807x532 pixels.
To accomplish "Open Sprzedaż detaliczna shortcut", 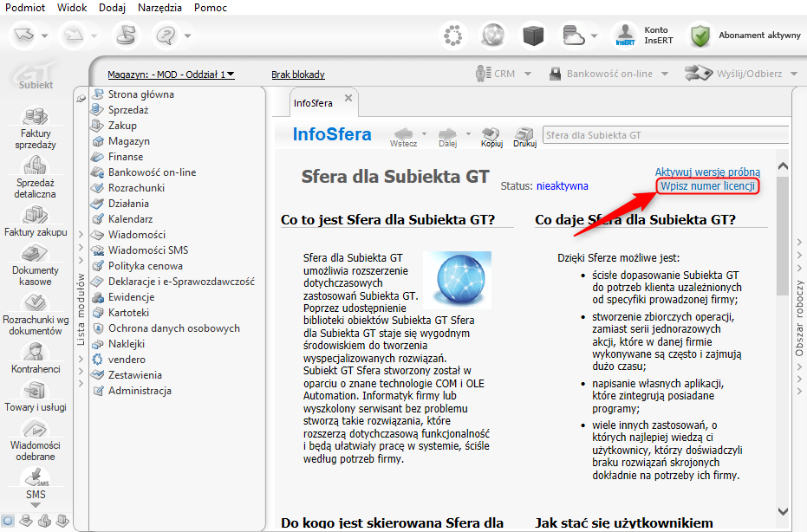I will 36,177.
